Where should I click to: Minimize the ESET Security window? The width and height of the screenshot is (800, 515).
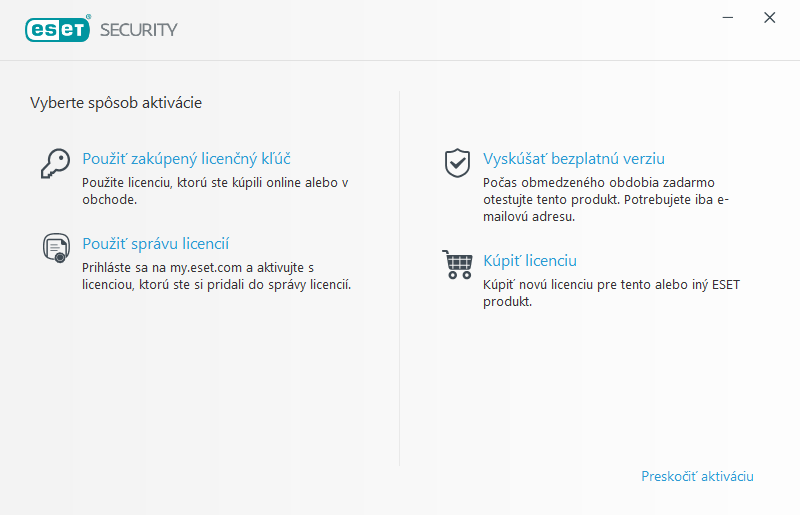730,18
